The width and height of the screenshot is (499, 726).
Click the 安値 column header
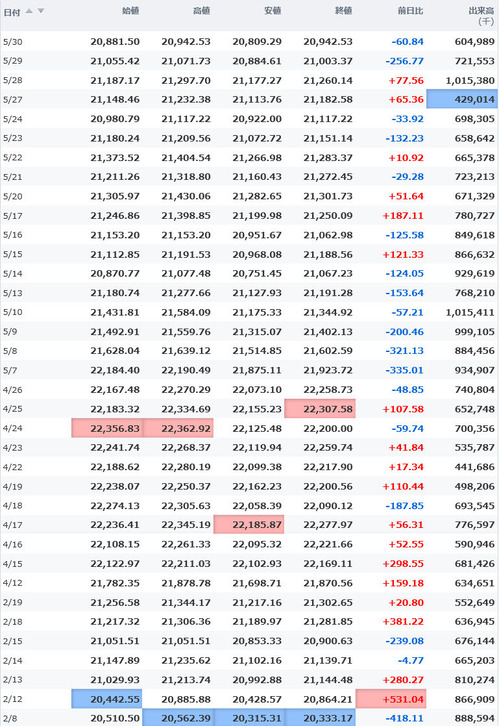click(272, 11)
